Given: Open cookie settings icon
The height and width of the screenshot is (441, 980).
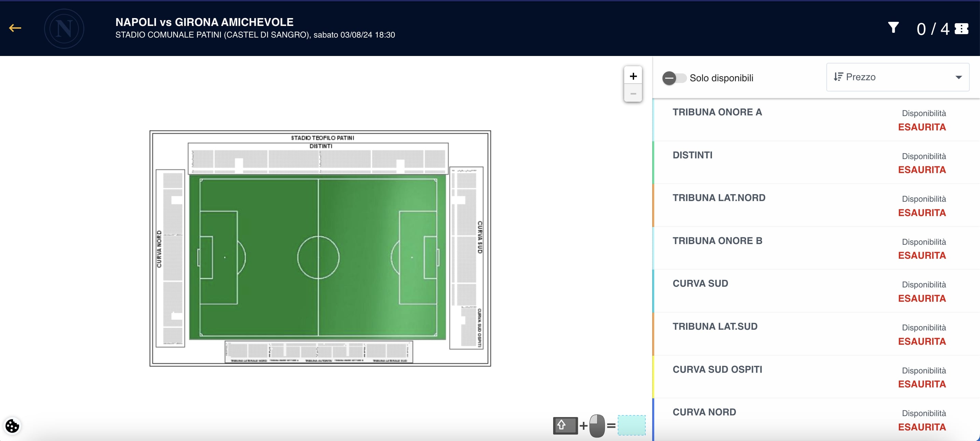Looking at the screenshot, I should pyautogui.click(x=12, y=426).
